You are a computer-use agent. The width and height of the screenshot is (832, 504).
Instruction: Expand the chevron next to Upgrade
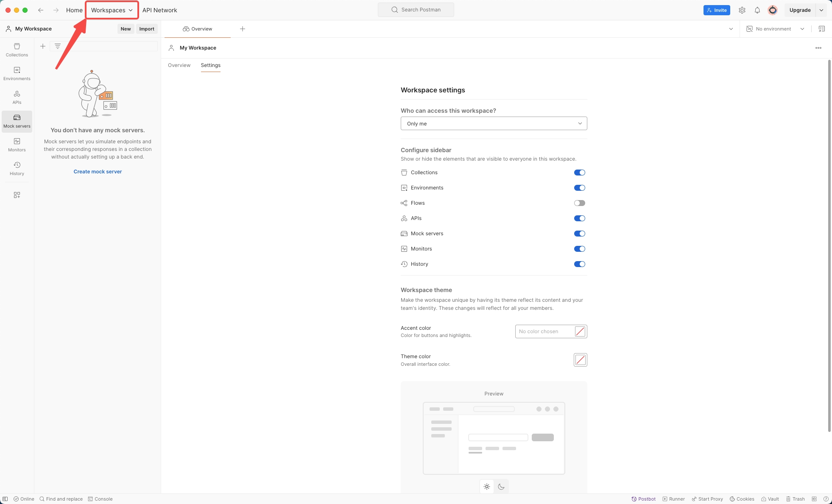pos(821,10)
